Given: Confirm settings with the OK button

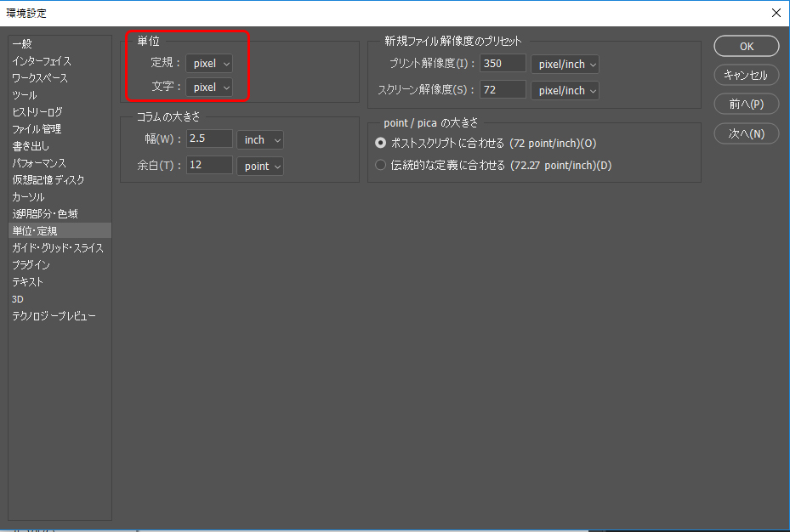Looking at the screenshot, I should click(x=746, y=46).
